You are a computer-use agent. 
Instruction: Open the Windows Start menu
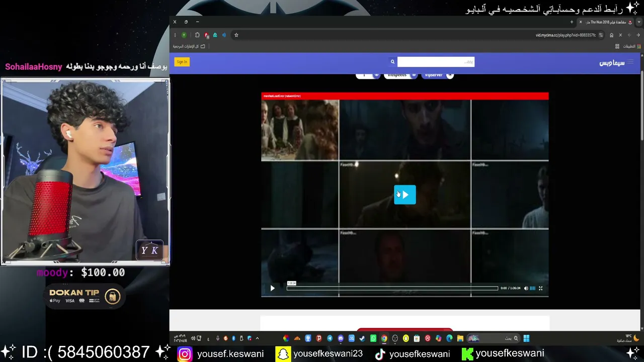(x=526, y=338)
